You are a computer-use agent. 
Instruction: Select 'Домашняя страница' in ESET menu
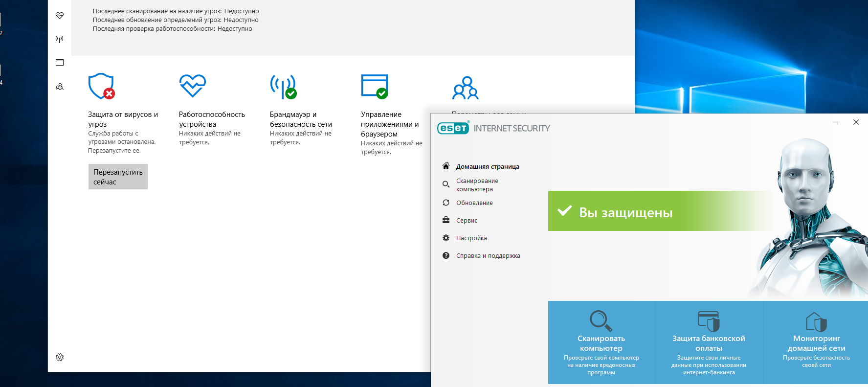488,166
